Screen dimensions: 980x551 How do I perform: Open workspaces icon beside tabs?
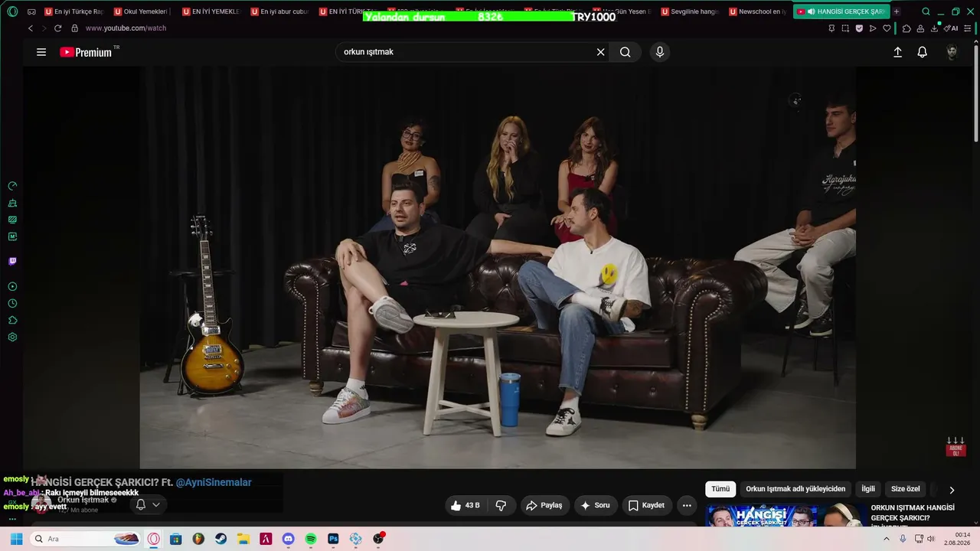coord(31,11)
